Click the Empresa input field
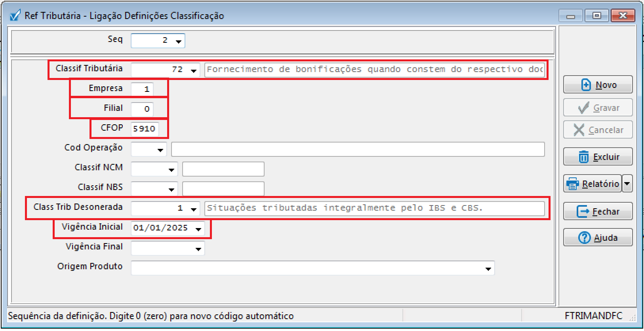The width and height of the screenshot is (644, 331). (x=142, y=89)
